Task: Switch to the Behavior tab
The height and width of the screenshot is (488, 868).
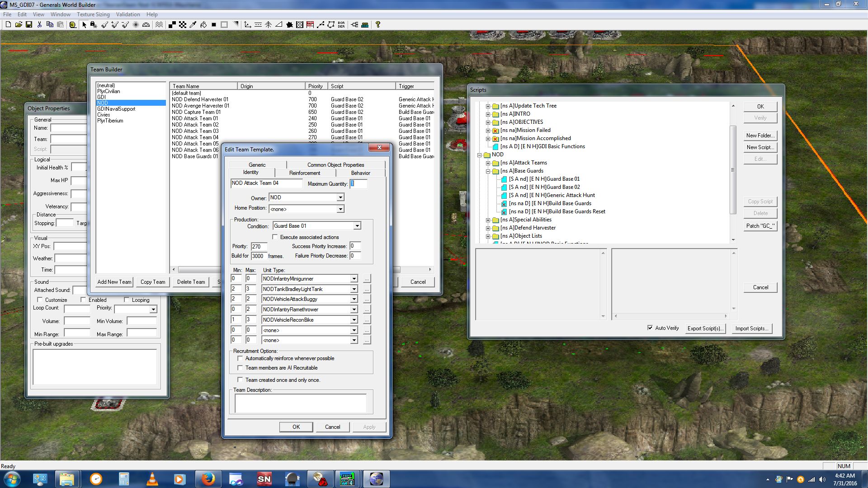Action: tap(360, 173)
